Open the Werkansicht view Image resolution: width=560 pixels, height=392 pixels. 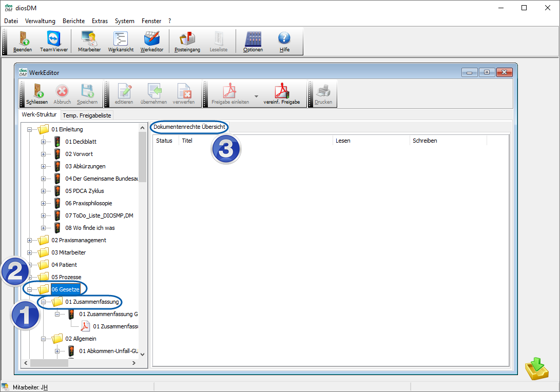click(x=121, y=41)
